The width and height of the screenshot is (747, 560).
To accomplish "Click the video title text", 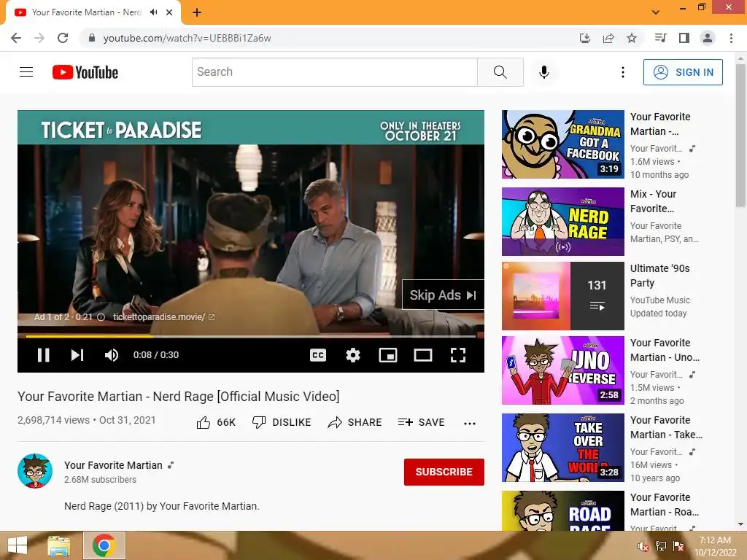I will (179, 396).
